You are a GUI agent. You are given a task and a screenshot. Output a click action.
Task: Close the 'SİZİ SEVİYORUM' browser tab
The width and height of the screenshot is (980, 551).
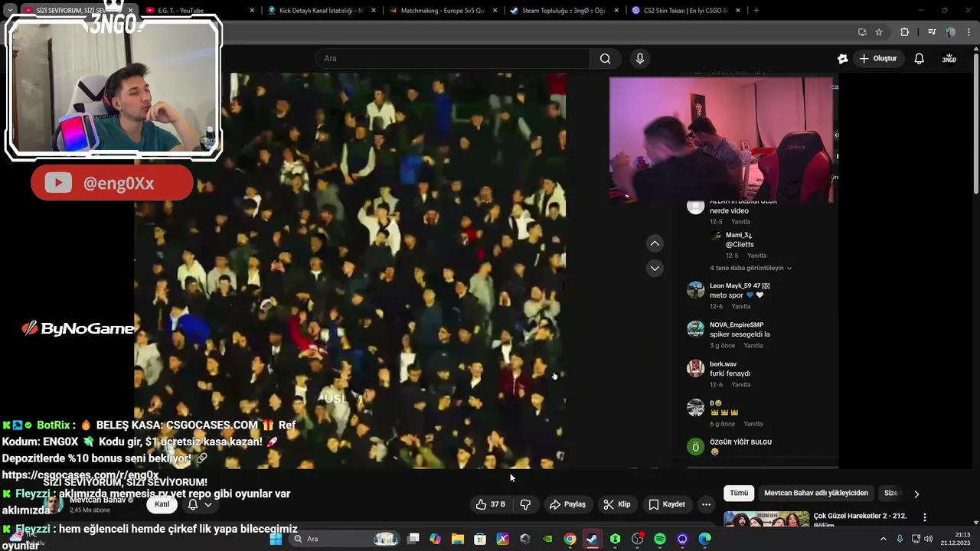point(131,11)
